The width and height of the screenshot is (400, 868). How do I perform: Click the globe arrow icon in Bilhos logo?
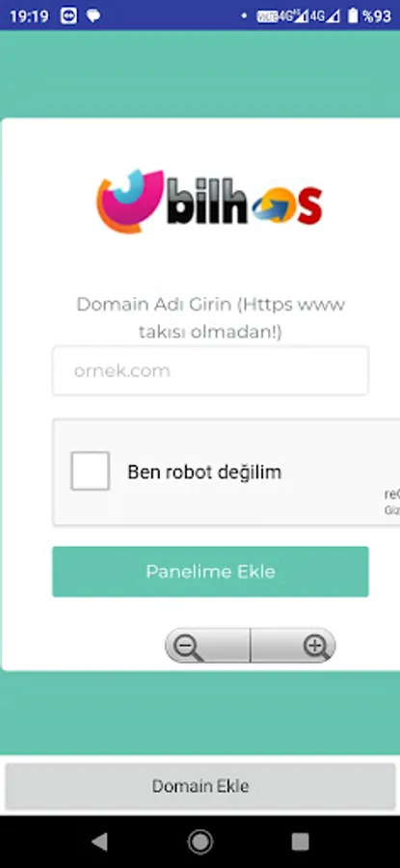(x=272, y=205)
